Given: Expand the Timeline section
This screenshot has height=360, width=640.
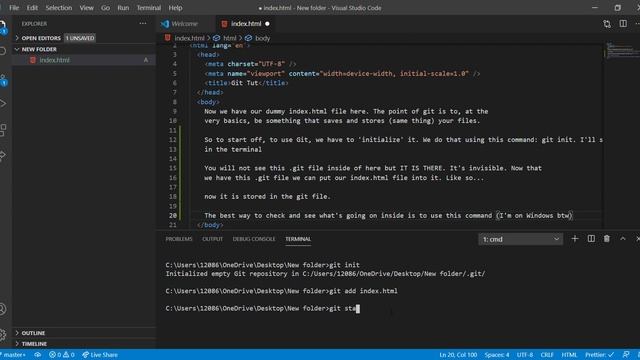Looking at the screenshot, I should (84, 344).
